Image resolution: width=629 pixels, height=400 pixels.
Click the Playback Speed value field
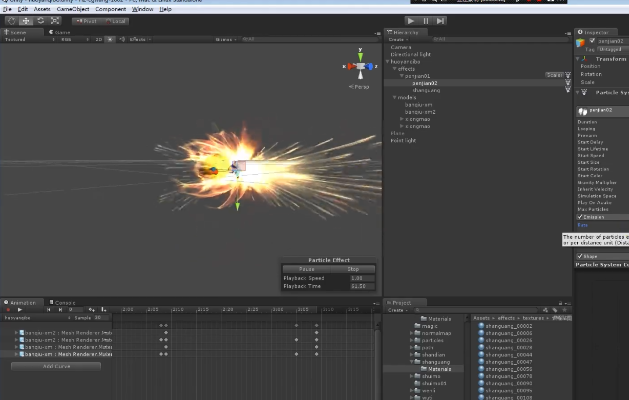362,278
